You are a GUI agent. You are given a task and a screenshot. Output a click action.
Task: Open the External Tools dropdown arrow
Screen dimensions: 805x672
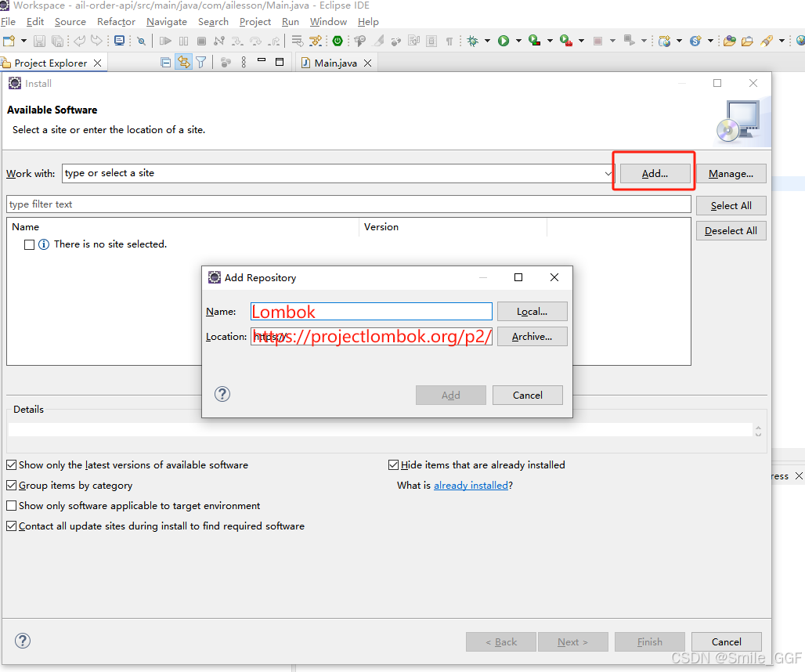pyautogui.click(x=581, y=41)
